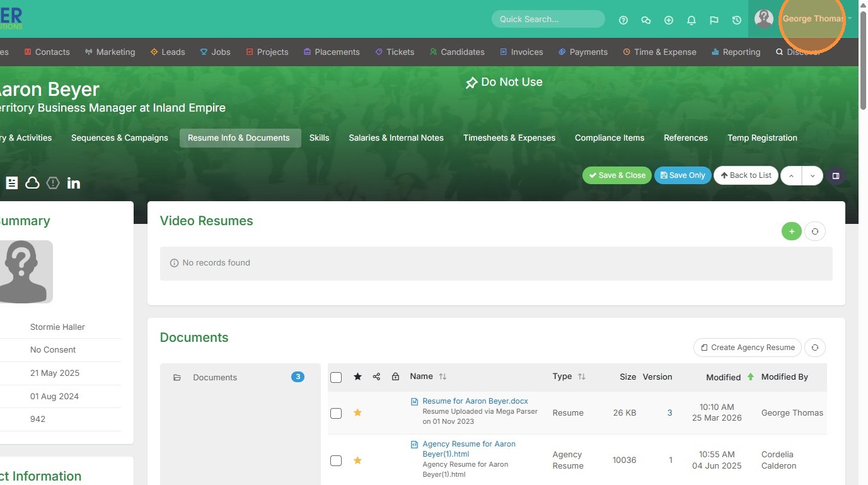This screenshot has width=868, height=485.
Task: Click the Save & Close button
Action: (617, 176)
